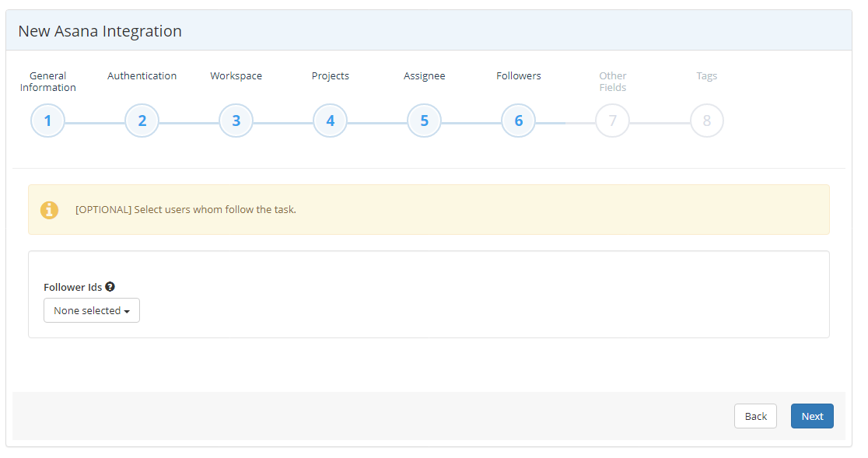Click the step 5 circle
Screen dimensions: 868x458
point(424,121)
